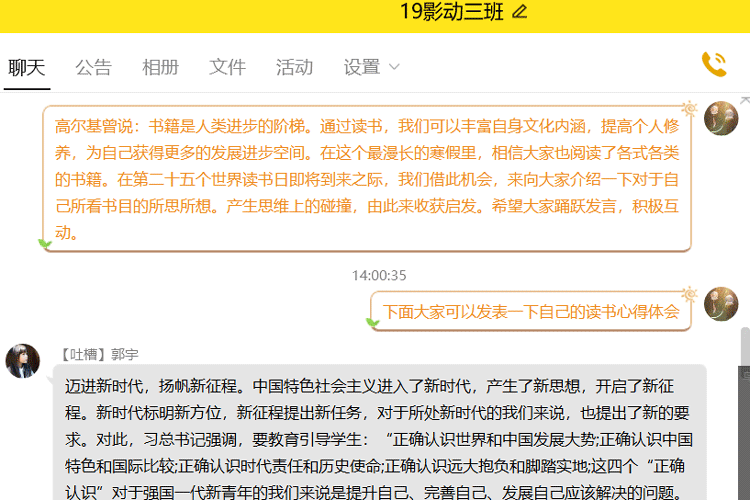
Task: Select the 高尔基曾说 announcement message bubble
Action: click(x=367, y=179)
